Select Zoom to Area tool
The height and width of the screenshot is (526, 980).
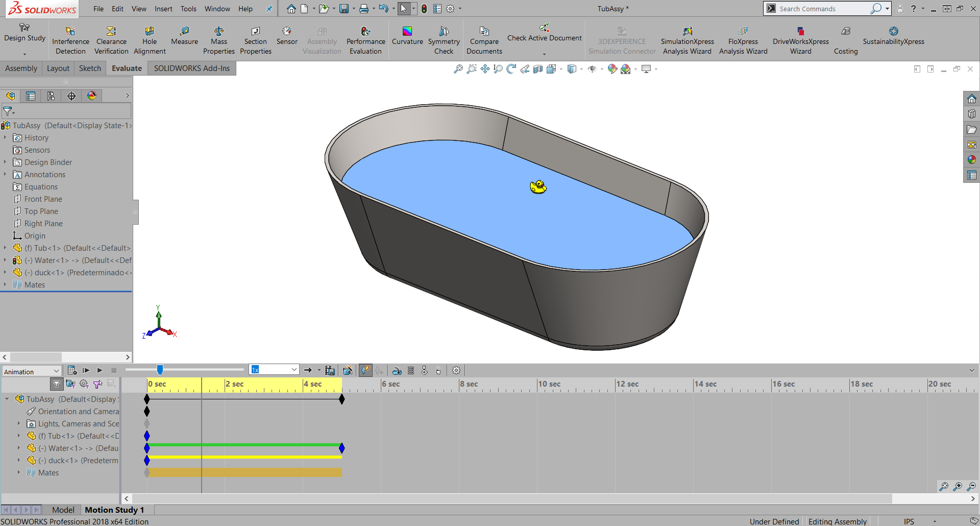pos(472,69)
